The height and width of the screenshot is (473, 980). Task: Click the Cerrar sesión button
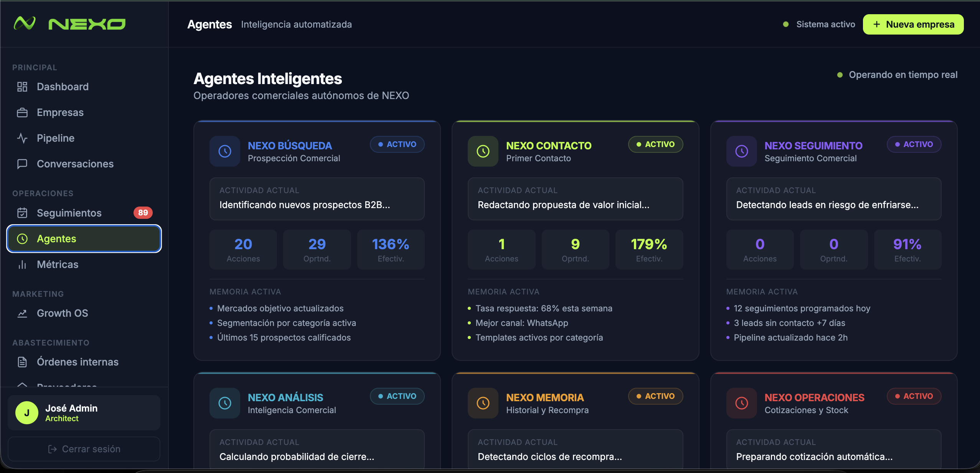pos(84,449)
